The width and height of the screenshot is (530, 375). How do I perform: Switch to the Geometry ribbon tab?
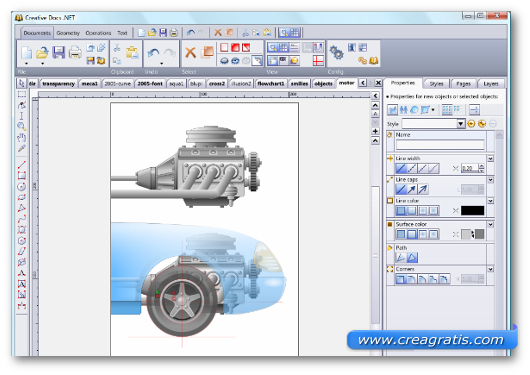pyautogui.click(x=68, y=33)
